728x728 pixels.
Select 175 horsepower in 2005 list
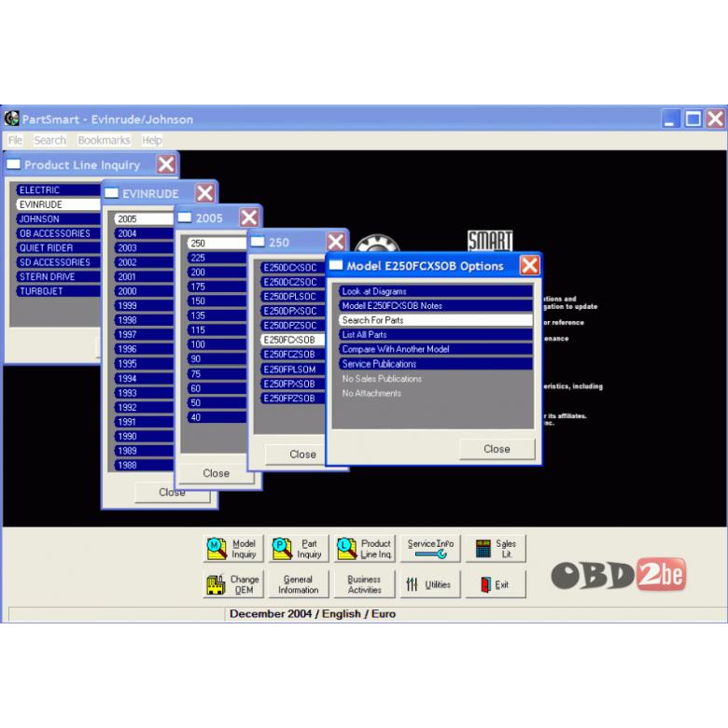tap(217, 287)
